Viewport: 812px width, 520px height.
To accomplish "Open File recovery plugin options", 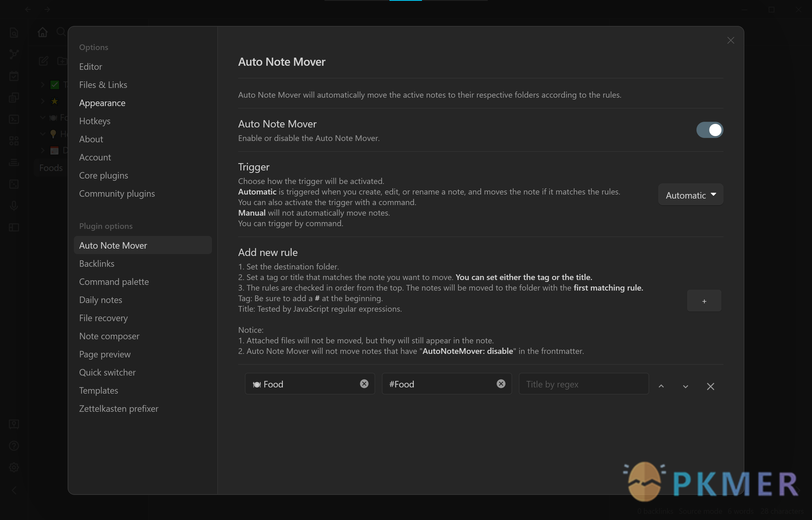I will point(103,318).
